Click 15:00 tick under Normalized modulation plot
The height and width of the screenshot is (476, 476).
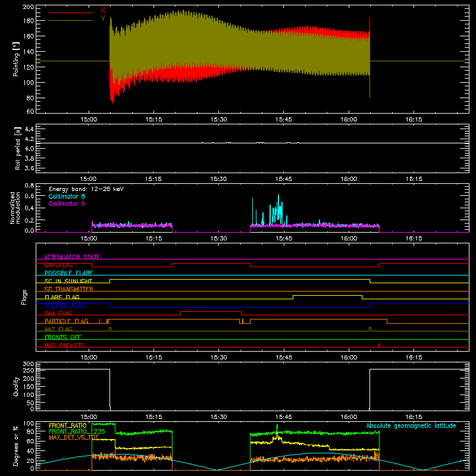89,239
